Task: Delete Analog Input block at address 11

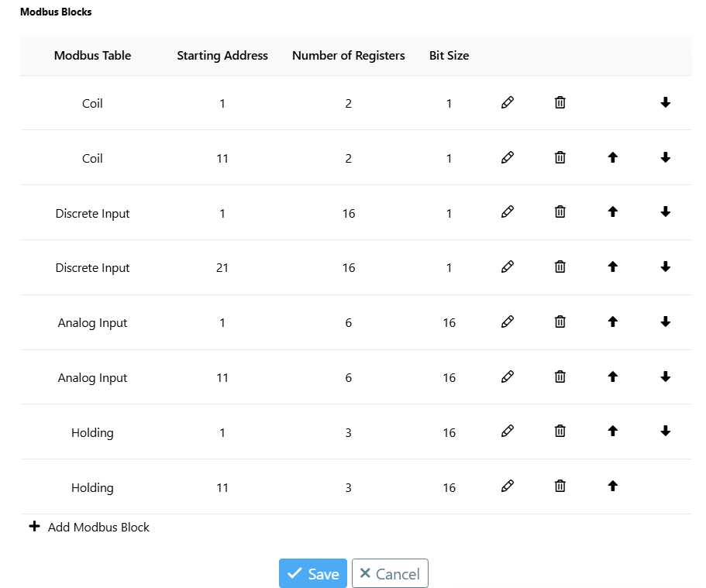Action: pos(560,377)
